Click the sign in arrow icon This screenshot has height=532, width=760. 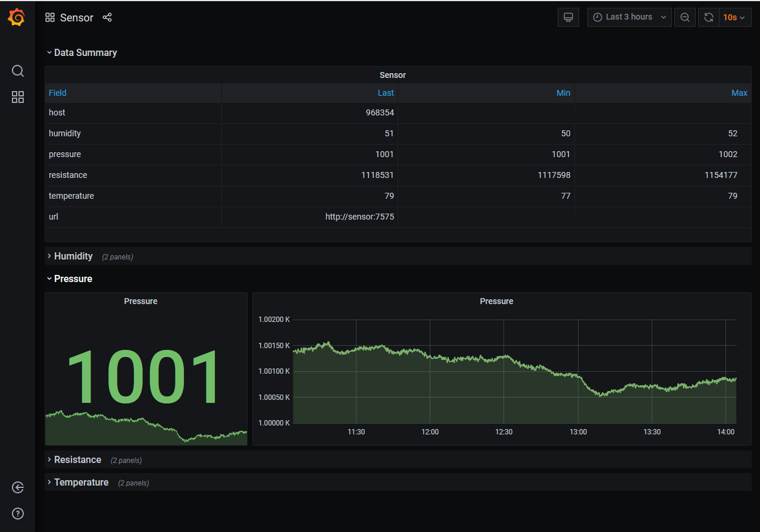click(18, 487)
